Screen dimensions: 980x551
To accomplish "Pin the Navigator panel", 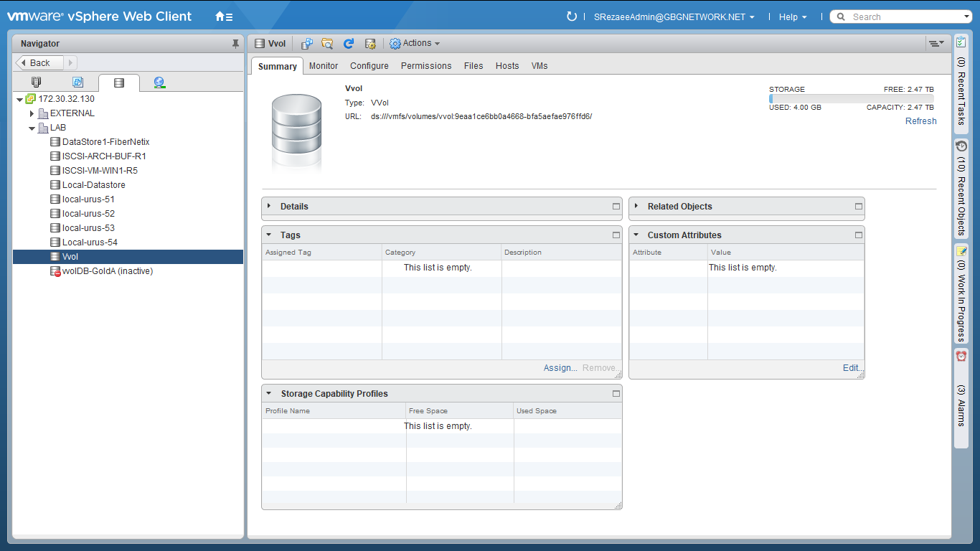I will pos(235,44).
